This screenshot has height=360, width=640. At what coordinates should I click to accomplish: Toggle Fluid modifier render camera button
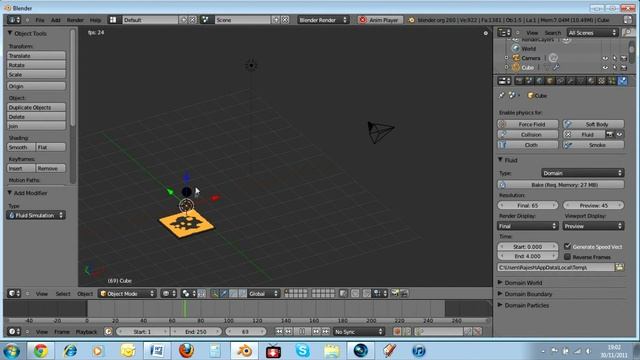(x=609, y=134)
